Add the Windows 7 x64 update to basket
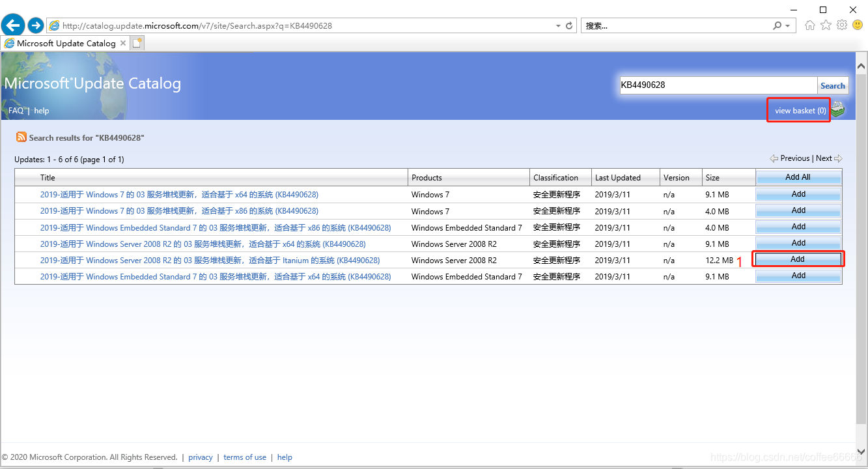The height and width of the screenshot is (469, 868). (x=798, y=194)
